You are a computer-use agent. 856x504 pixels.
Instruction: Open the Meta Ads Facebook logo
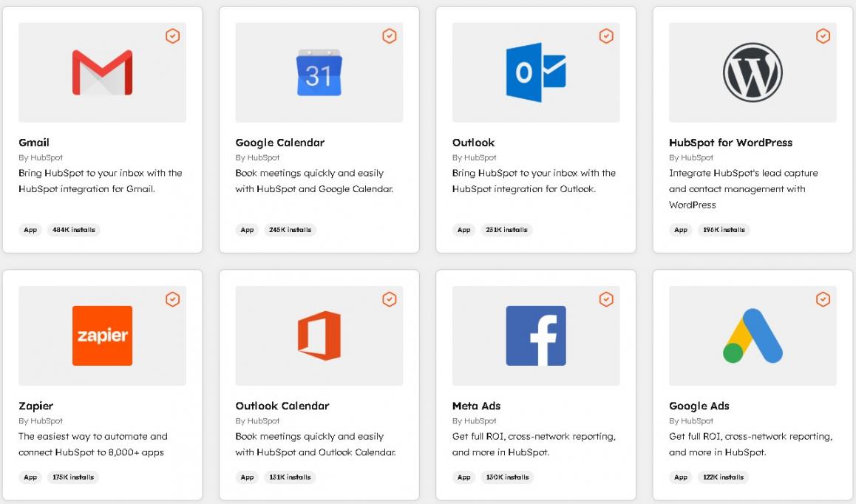click(535, 336)
